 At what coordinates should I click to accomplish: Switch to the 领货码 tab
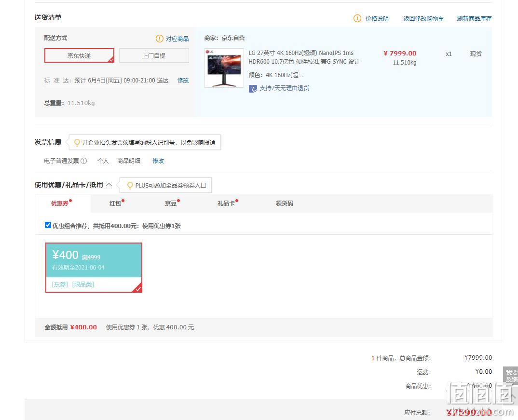pos(285,203)
